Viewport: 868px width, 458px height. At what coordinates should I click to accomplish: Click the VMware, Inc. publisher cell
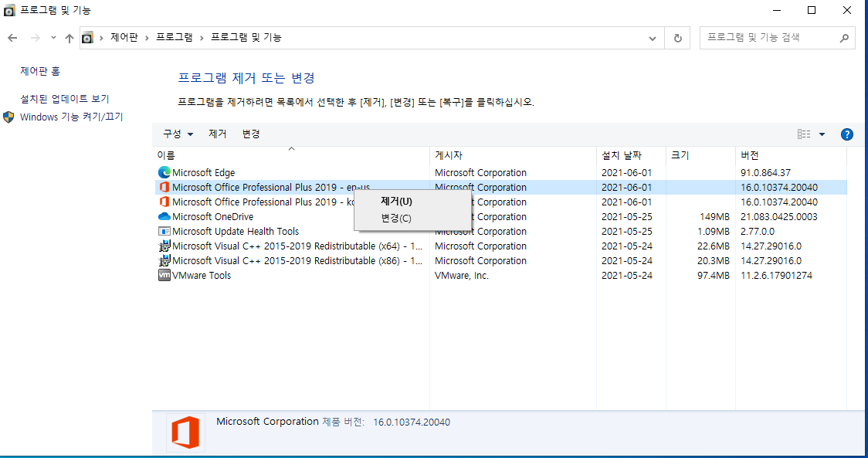pyautogui.click(x=462, y=275)
